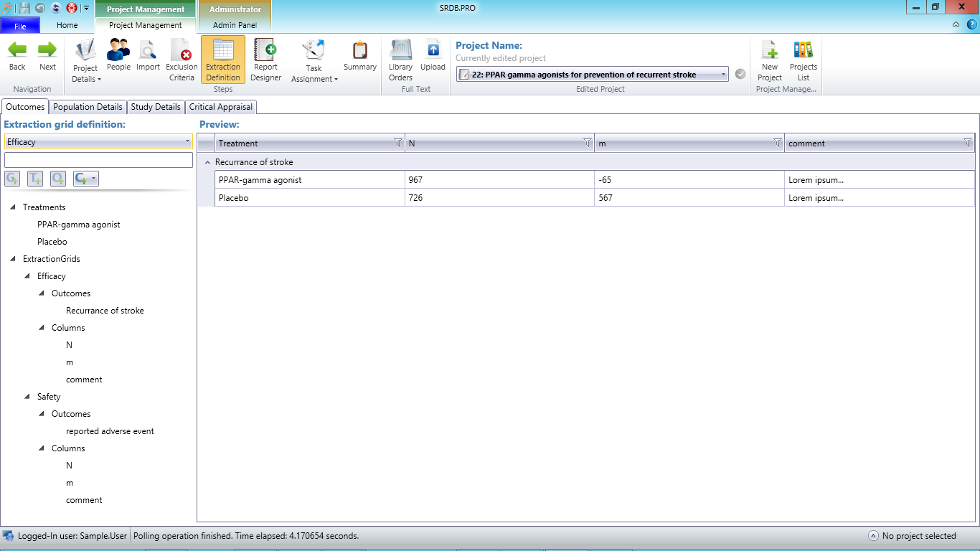
Task: Open the Report Designer
Action: click(x=266, y=60)
